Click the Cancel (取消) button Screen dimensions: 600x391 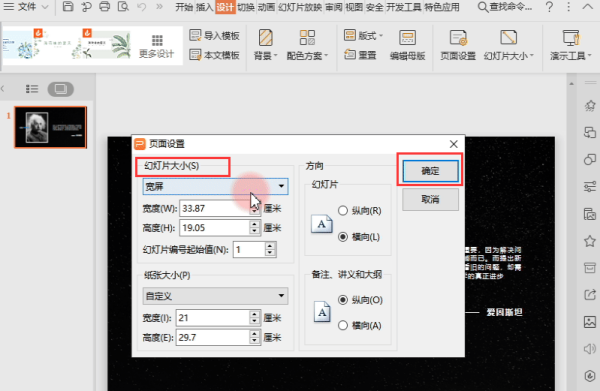pyautogui.click(x=430, y=199)
